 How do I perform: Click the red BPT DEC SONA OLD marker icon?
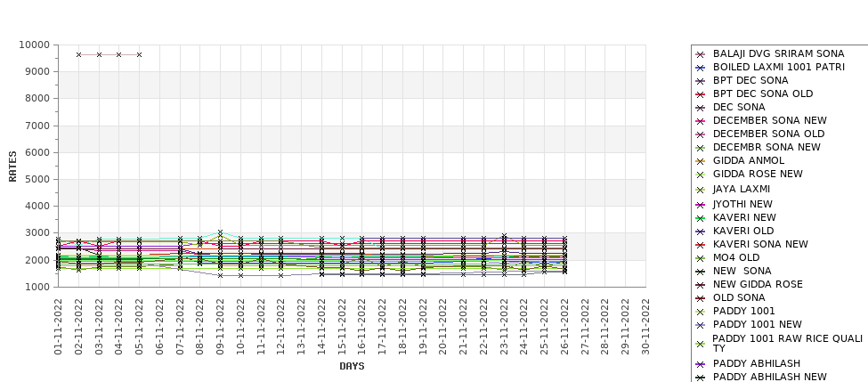701,94
